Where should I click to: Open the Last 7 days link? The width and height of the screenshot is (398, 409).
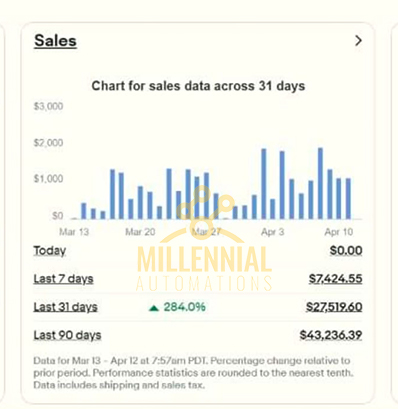(x=63, y=279)
